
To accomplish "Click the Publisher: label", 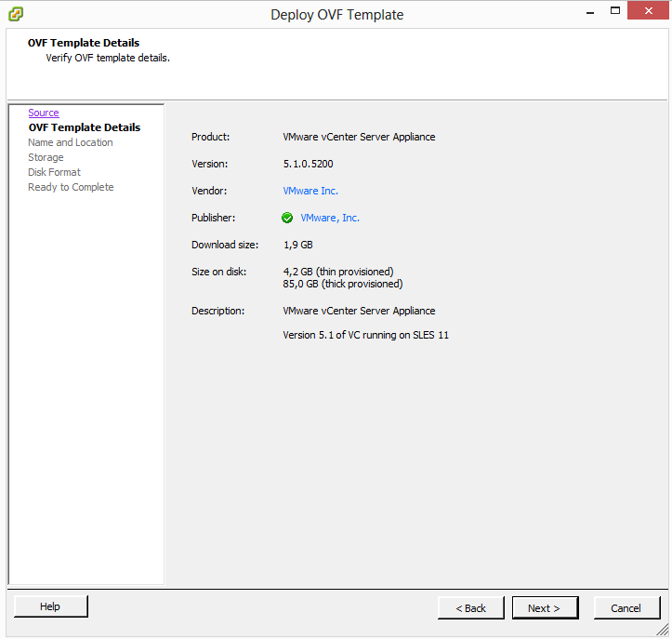I will click(214, 218).
